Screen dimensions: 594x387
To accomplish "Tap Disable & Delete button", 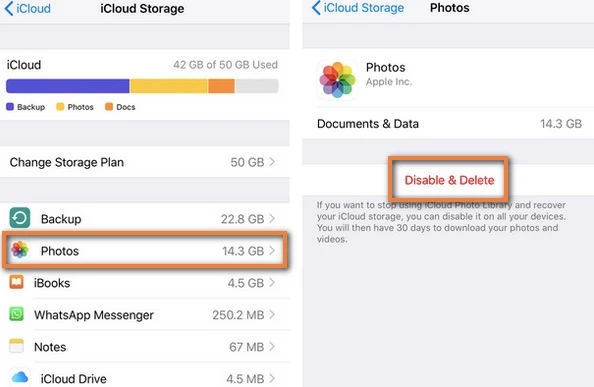I will [x=449, y=180].
